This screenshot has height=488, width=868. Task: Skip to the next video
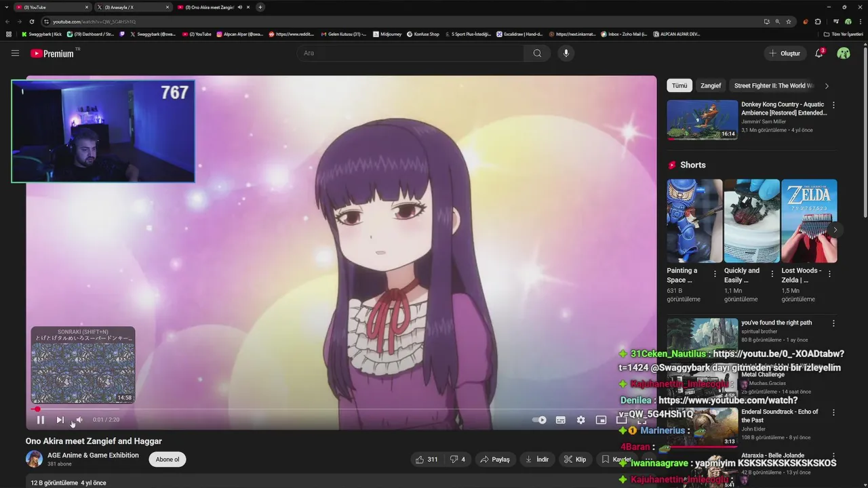coord(60,420)
